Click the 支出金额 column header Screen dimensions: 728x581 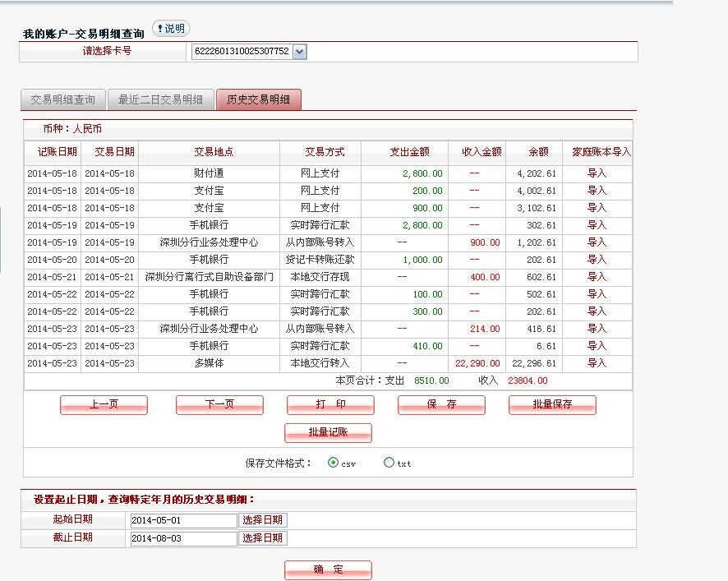[409, 152]
